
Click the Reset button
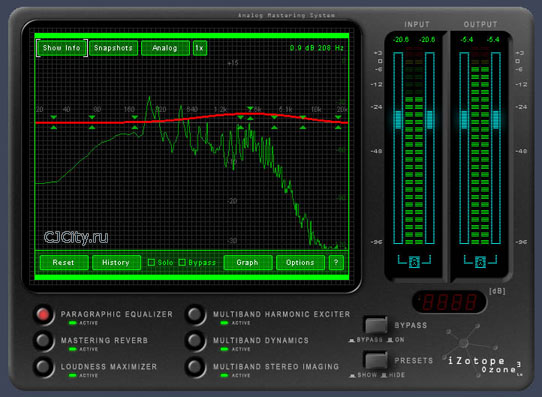tap(64, 263)
